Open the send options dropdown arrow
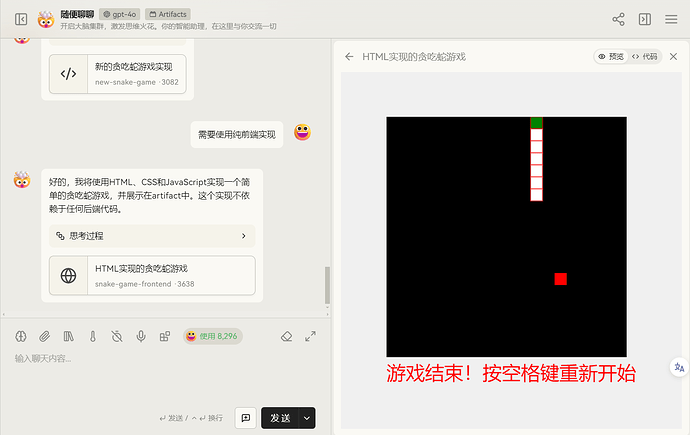 307,418
